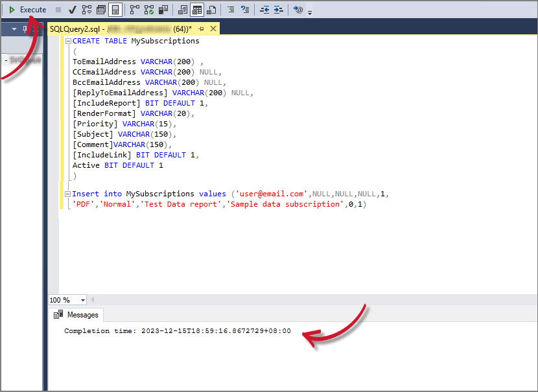Switch query output to Results to Text
The height and width of the screenshot is (392, 538).
click(181, 9)
